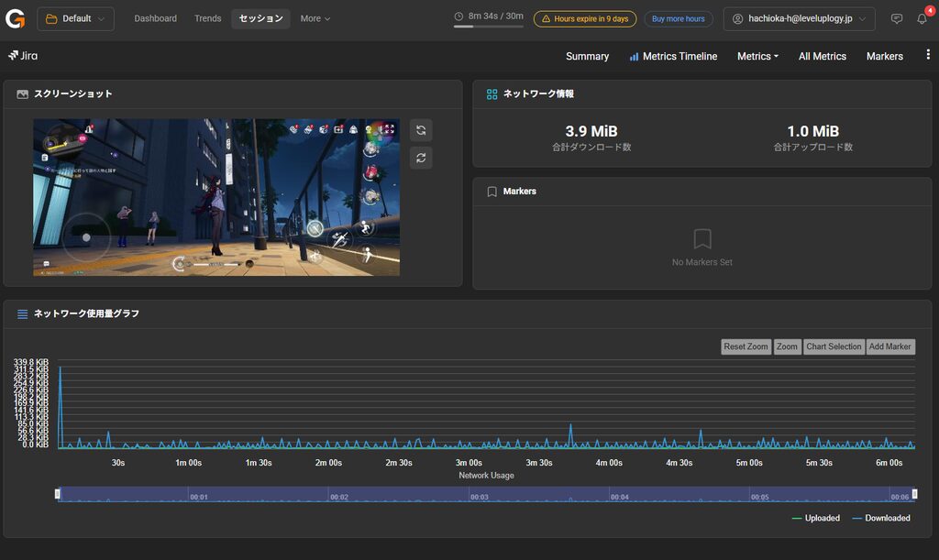Image resolution: width=939 pixels, height=560 pixels.
Task: Open the hachioka-h account dropdown
Action: coord(799,18)
